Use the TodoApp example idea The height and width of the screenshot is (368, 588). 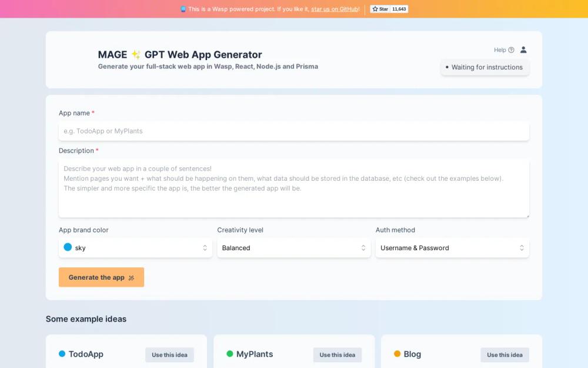[169, 355]
